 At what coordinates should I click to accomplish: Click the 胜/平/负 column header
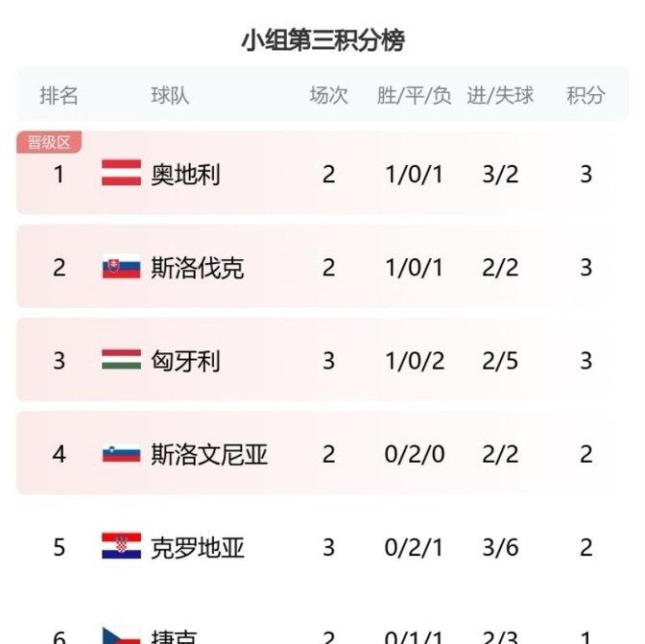pyautogui.click(x=414, y=95)
